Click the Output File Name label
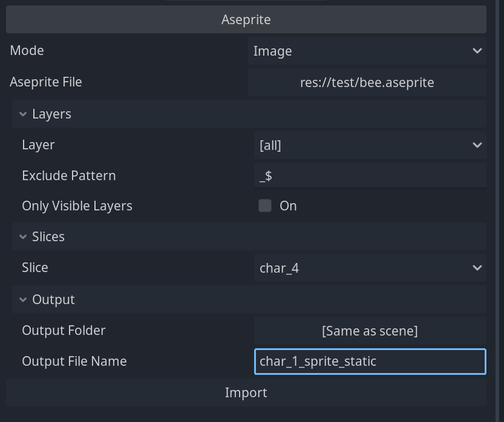This screenshot has height=422, width=504. 74,362
